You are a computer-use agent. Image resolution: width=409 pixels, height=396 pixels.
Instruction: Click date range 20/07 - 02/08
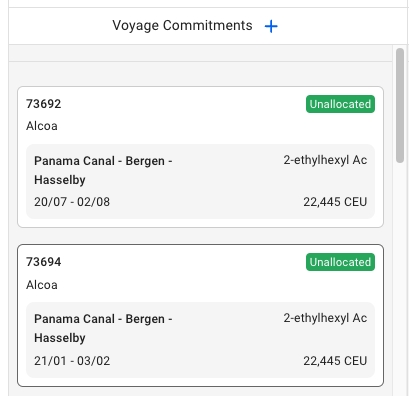pos(72,202)
